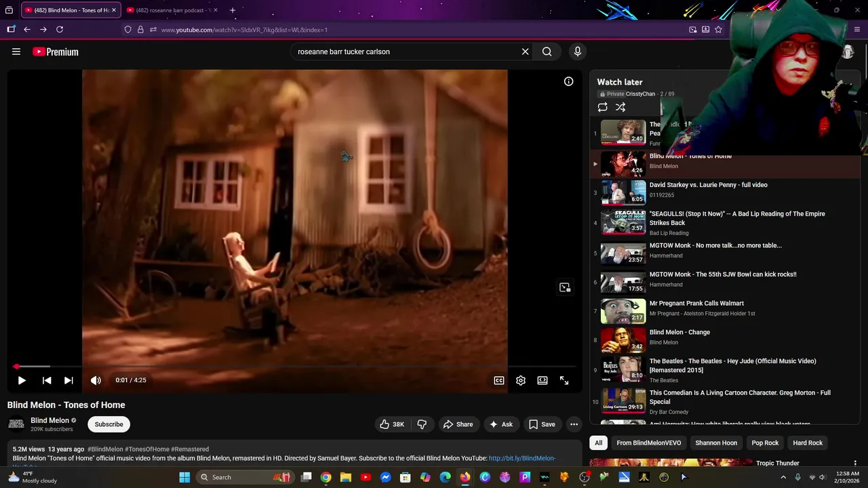Play MGTOW Monk 55th SJW Bowl video

tap(723, 274)
